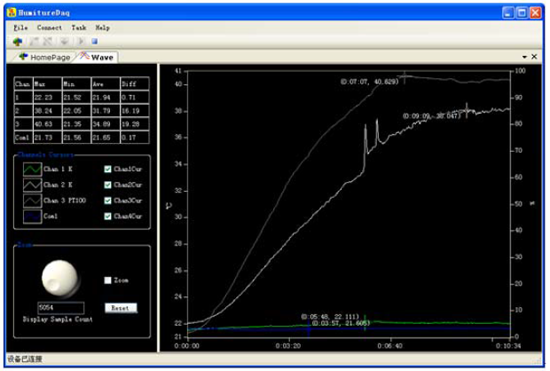Click the Com1 blue waveform icon

click(32, 216)
